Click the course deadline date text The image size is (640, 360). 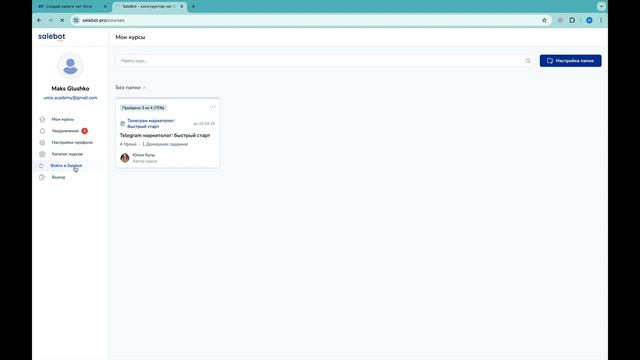tap(204, 124)
